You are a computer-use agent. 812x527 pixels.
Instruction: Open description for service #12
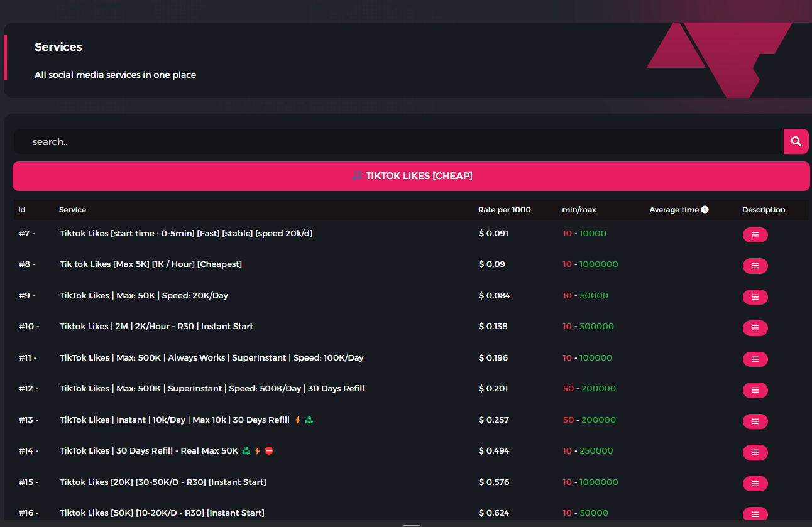(x=755, y=390)
